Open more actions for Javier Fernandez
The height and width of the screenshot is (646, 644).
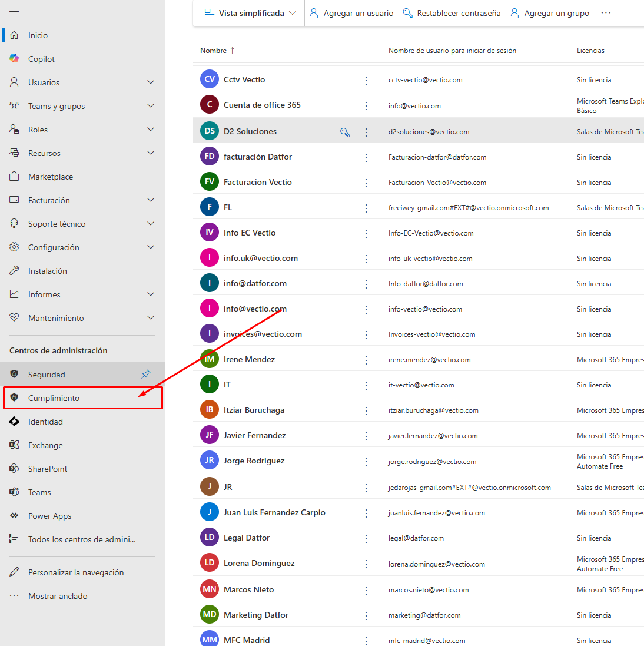coord(366,436)
